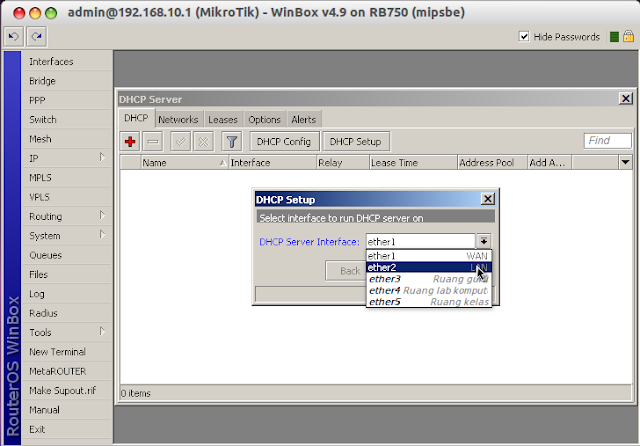Open the table columns dropdown arrow
The height and width of the screenshot is (446, 640).
625,162
